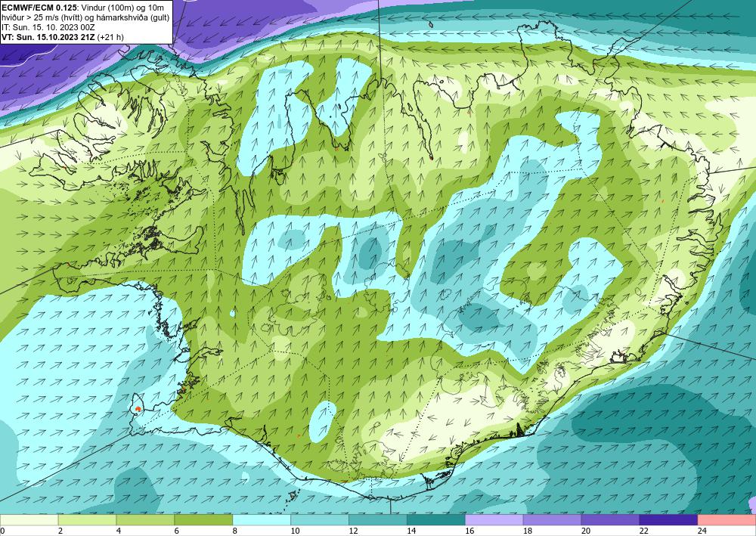This screenshot has width=756, height=536.
Task: Click the '22' label on the color scale
Action: [x=643, y=531]
